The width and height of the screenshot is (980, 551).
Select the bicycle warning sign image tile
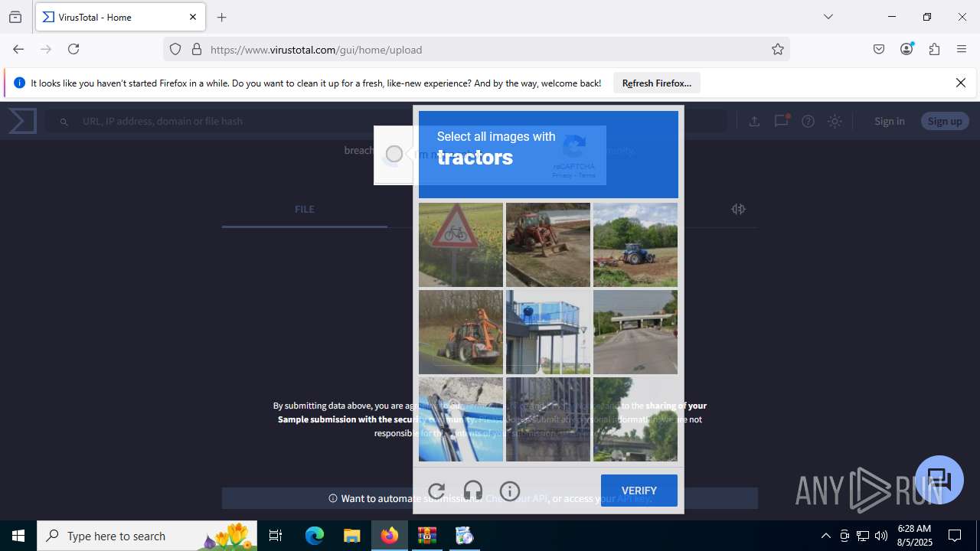[x=461, y=245]
